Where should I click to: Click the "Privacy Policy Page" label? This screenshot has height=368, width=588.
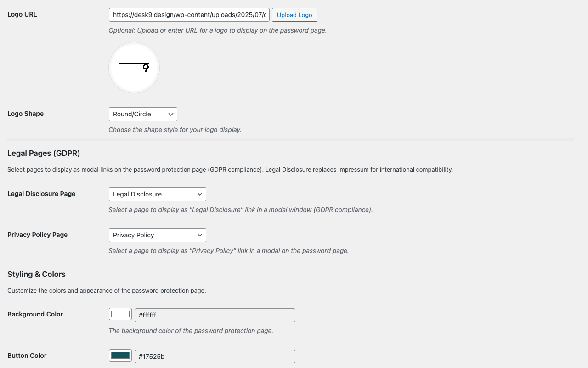(x=37, y=235)
